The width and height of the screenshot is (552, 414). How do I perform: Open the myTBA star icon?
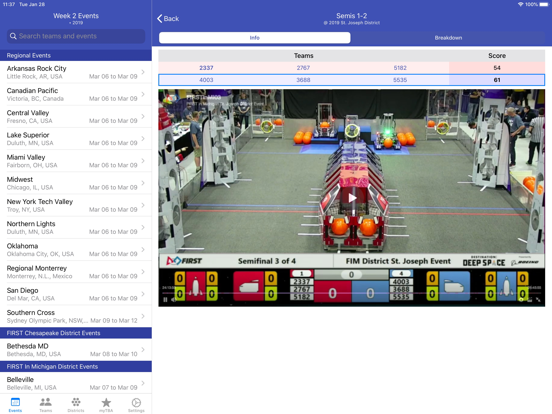106,402
